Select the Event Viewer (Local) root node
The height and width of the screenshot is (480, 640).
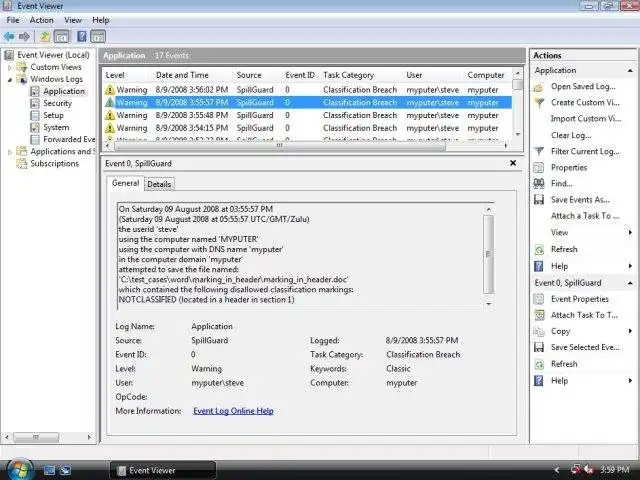click(53, 55)
